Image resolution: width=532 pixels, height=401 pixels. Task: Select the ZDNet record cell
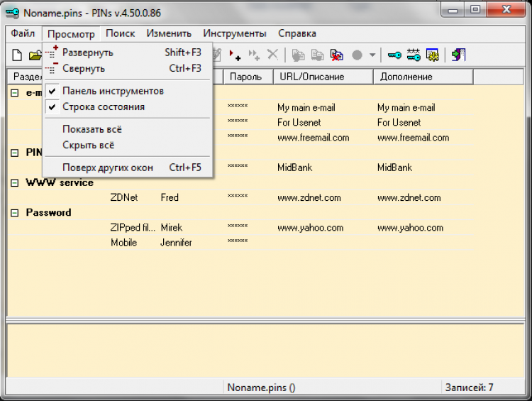(124, 197)
